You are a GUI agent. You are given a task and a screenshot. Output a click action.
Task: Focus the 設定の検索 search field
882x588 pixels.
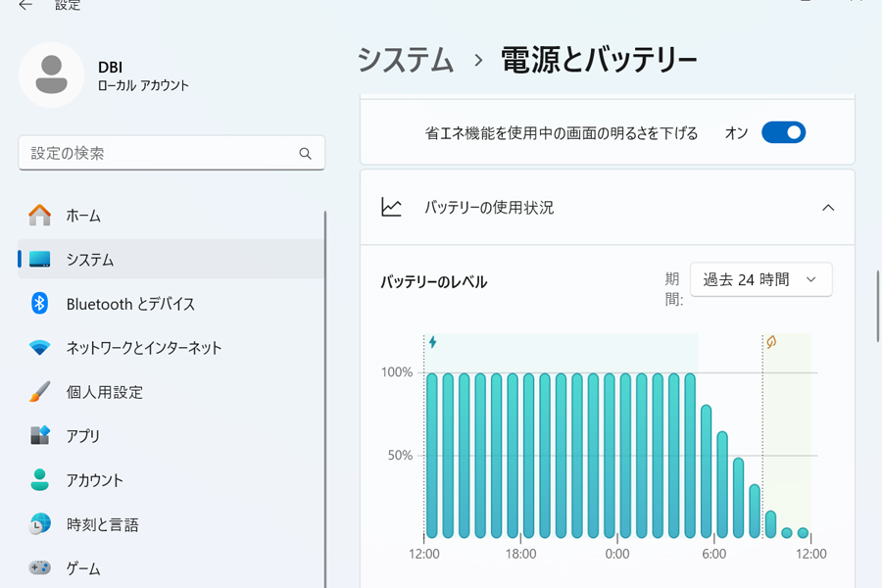171,153
